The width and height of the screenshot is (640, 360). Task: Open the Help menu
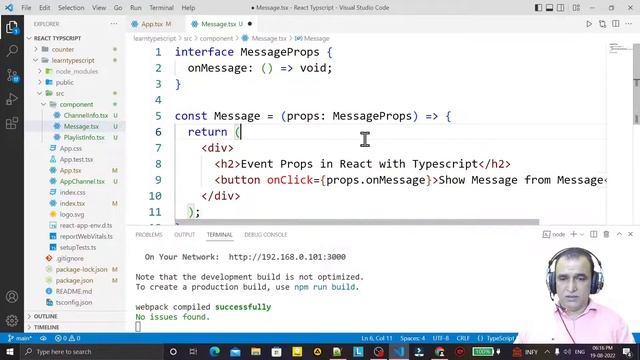pyautogui.click(x=188, y=8)
